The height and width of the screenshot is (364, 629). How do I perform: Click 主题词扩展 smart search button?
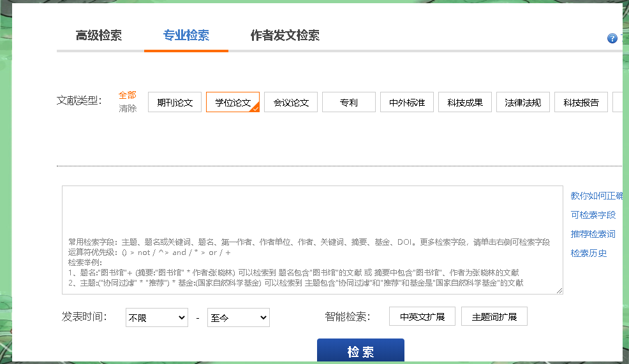pos(494,317)
